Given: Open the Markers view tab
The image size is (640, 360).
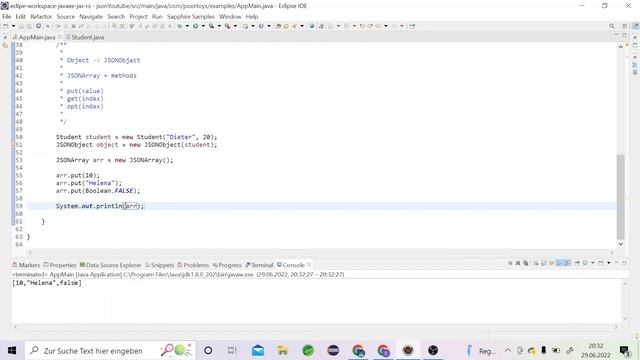Looking at the screenshot, I should point(27,265).
